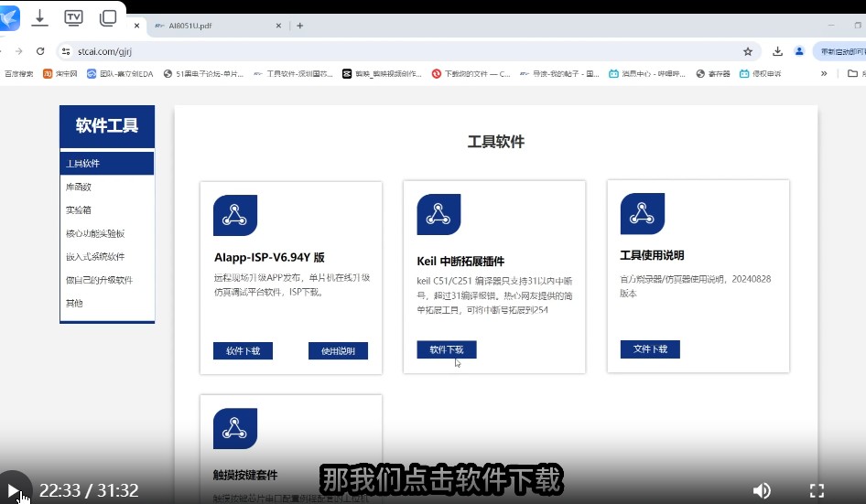Open the 下载的文件 bookmark
This screenshot has height=504, width=866.
coord(471,73)
